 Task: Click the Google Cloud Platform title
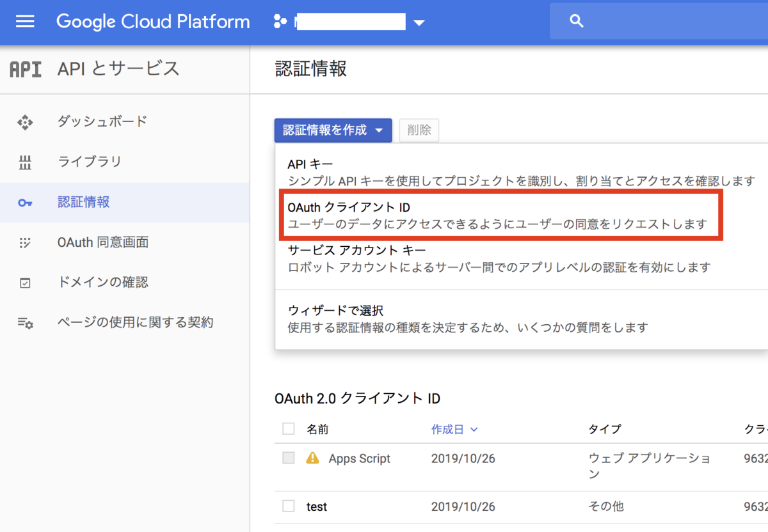[153, 22]
